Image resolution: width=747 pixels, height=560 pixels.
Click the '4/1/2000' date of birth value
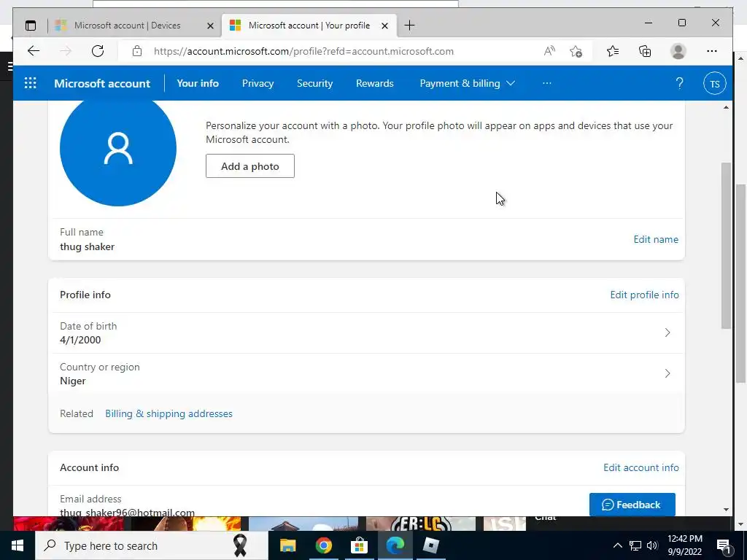pyautogui.click(x=80, y=340)
